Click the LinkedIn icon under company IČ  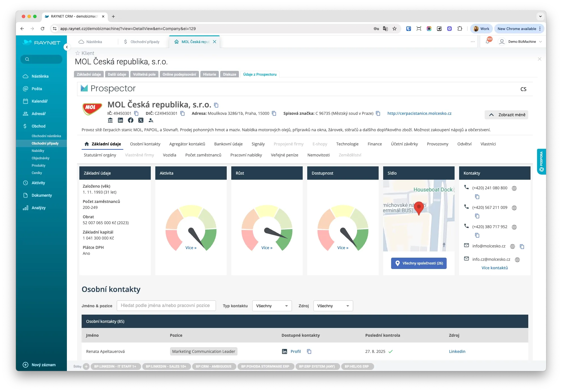click(120, 120)
